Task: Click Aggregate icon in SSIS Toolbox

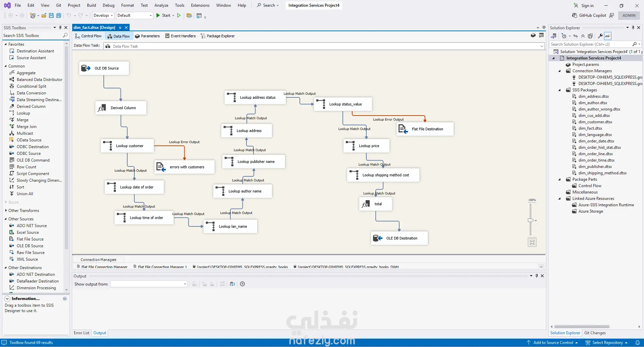Action: click(x=12, y=73)
